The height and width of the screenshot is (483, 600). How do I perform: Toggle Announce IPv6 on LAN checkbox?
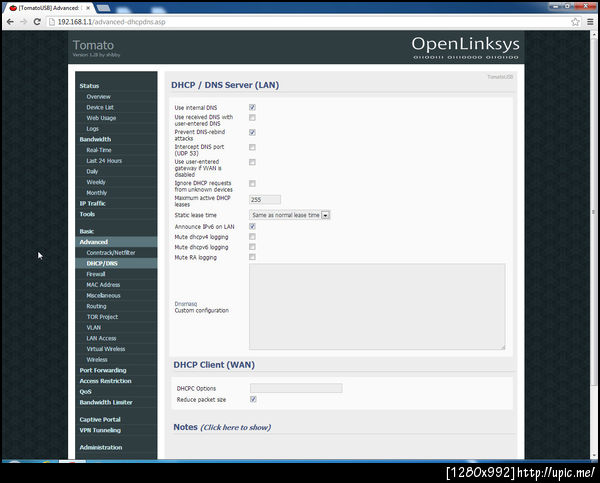pos(252,227)
